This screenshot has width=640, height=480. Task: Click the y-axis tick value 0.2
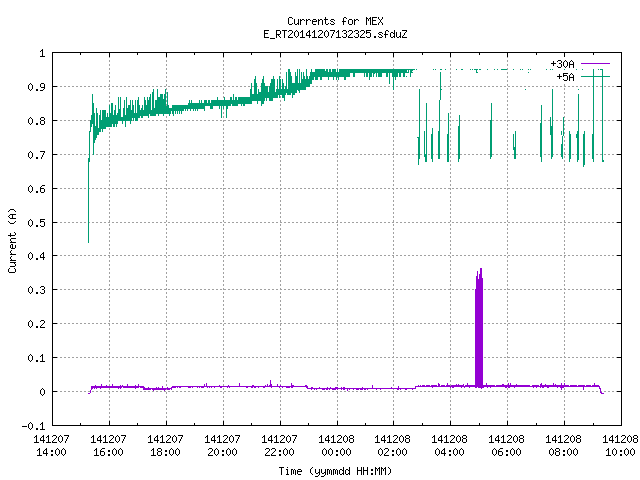(x=36, y=324)
